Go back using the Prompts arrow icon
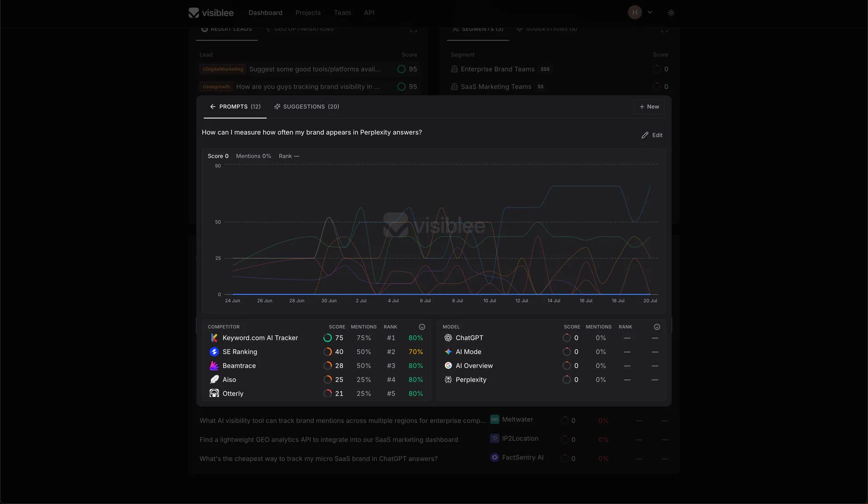The image size is (868, 504). point(212,107)
